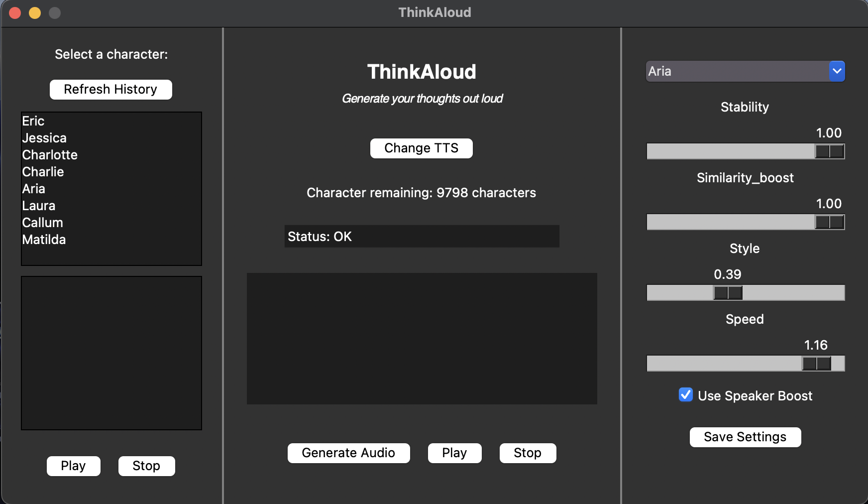Toggle the Use Speaker Boost checkbox

pyautogui.click(x=686, y=395)
